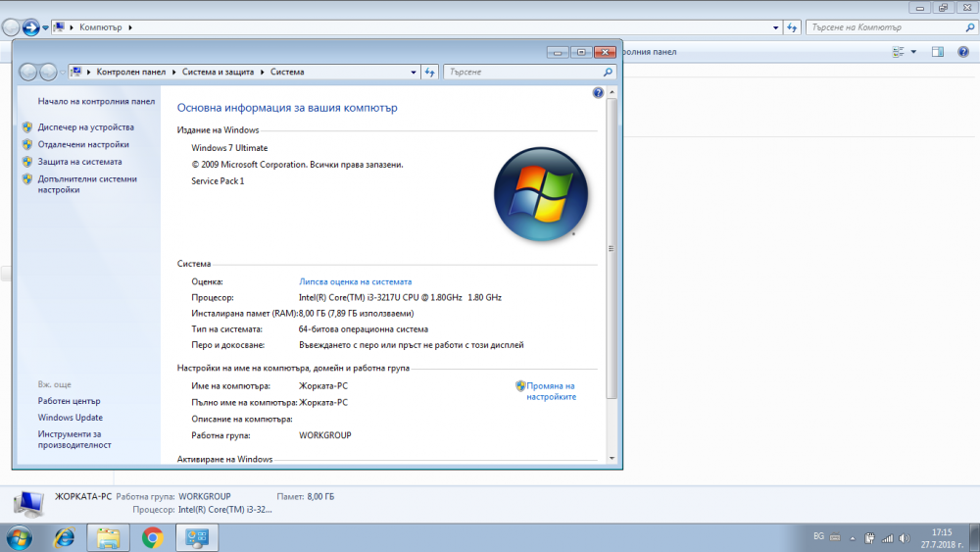This screenshot has height=552, width=980.
Task: Go forward in Computer window navigation
Action: (x=30, y=27)
